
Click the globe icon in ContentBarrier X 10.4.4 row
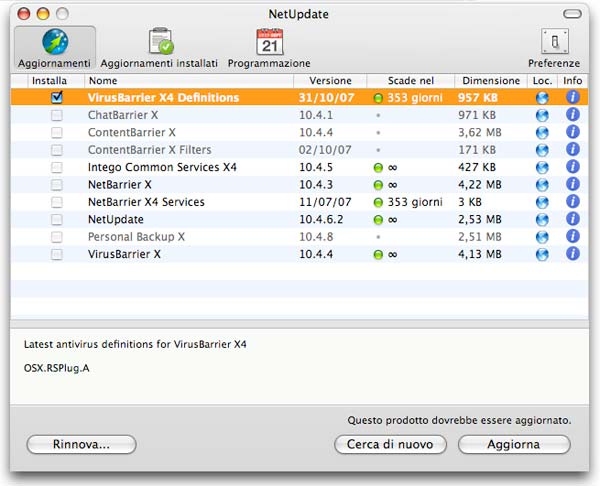click(x=542, y=132)
